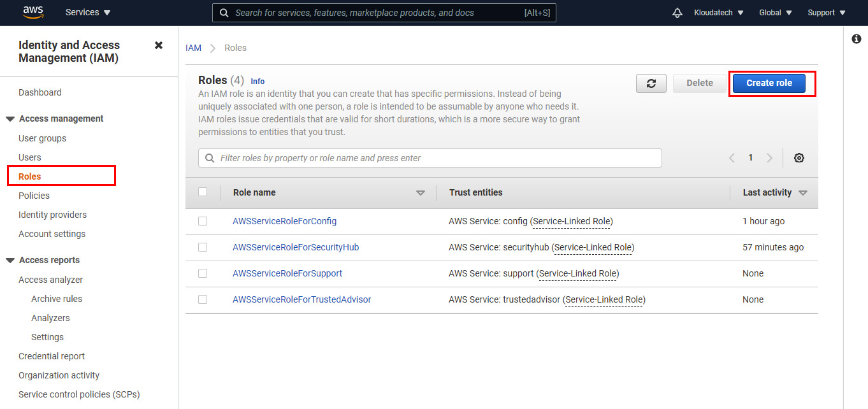Check the AWSServiceRoleForSecurityHub checkbox
This screenshot has width=868, height=409.
pyautogui.click(x=203, y=247)
